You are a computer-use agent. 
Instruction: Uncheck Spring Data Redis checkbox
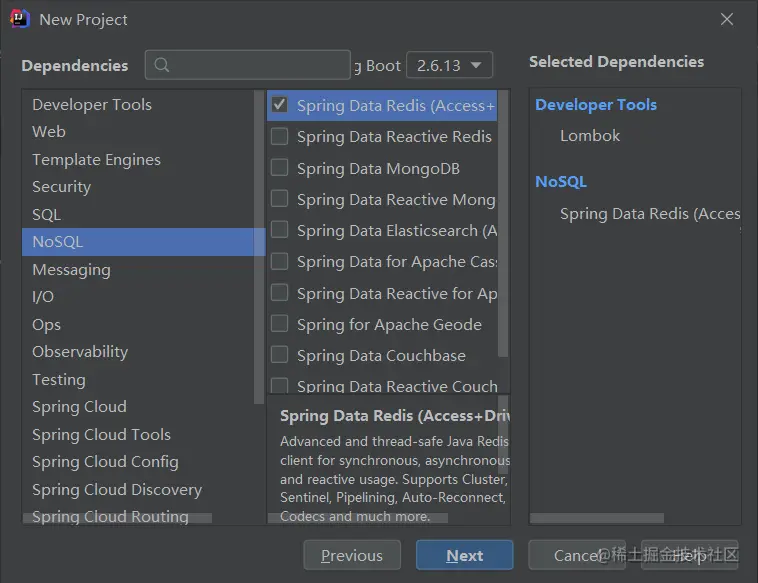tap(280, 105)
